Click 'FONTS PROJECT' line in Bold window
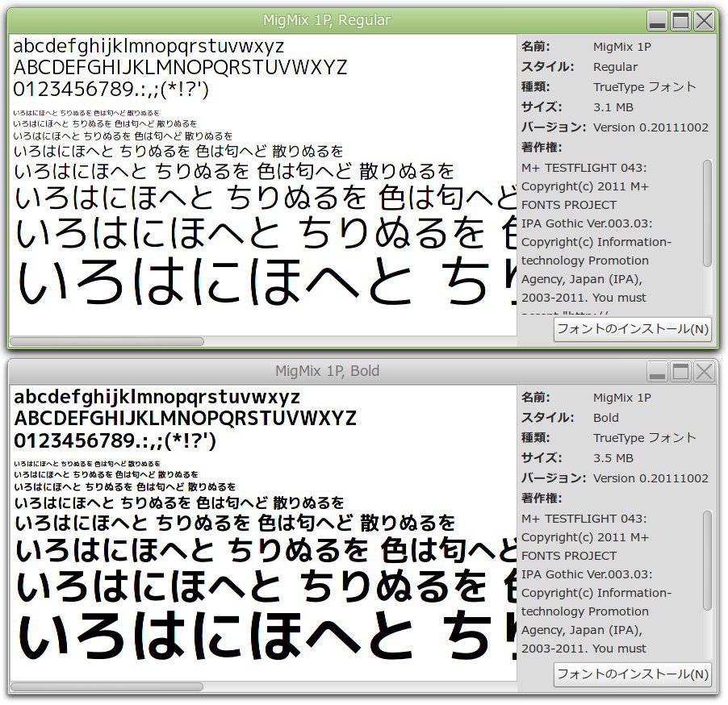This screenshot has height=705, width=728. [569, 556]
